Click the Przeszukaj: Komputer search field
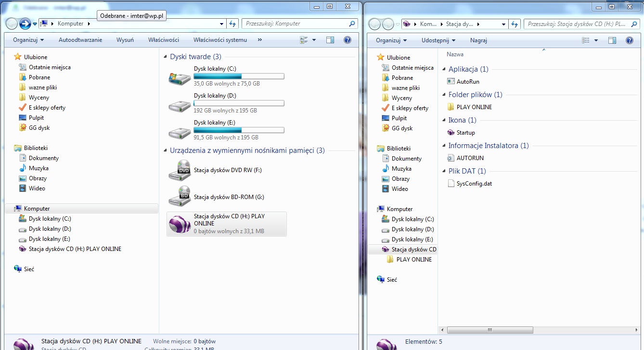 295,24
